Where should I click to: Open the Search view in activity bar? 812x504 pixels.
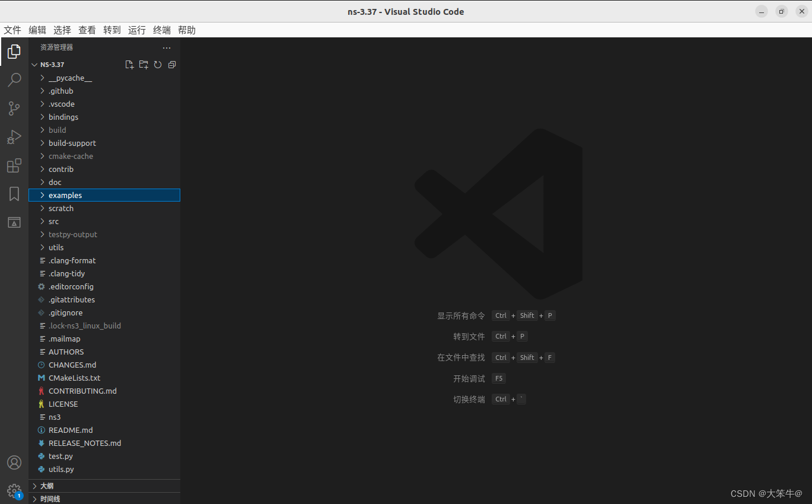14,80
